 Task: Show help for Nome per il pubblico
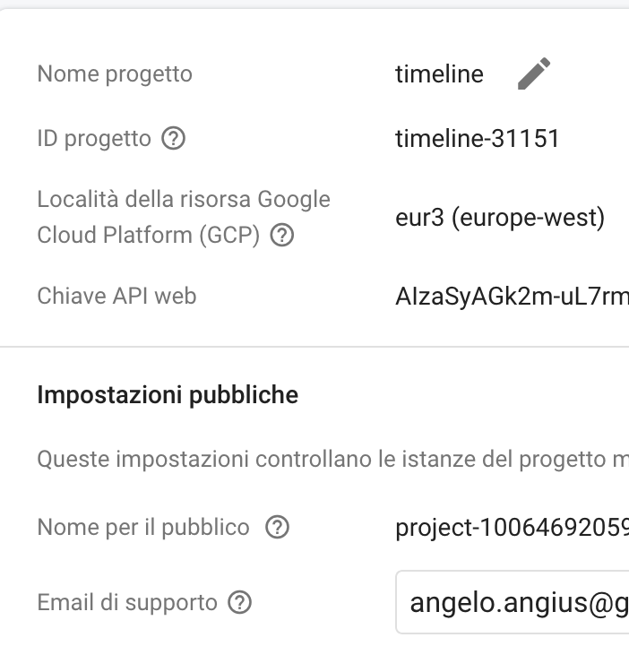click(x=278, y=528)
